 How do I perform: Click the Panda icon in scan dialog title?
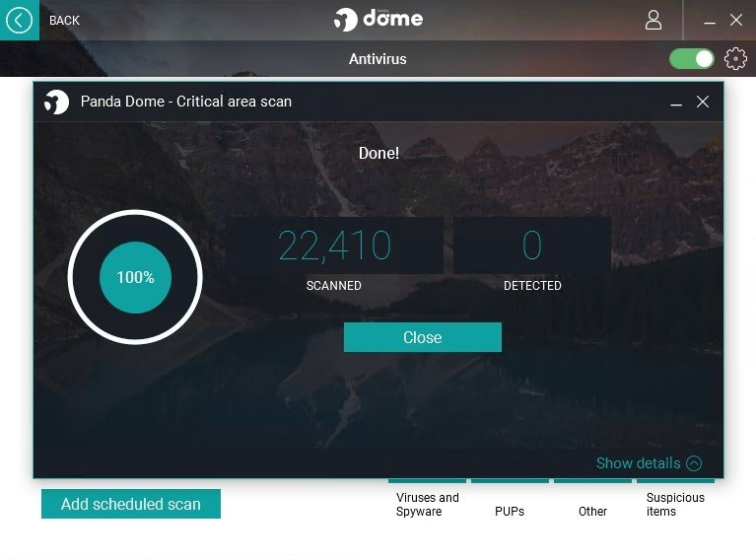[x=57, y=102]
